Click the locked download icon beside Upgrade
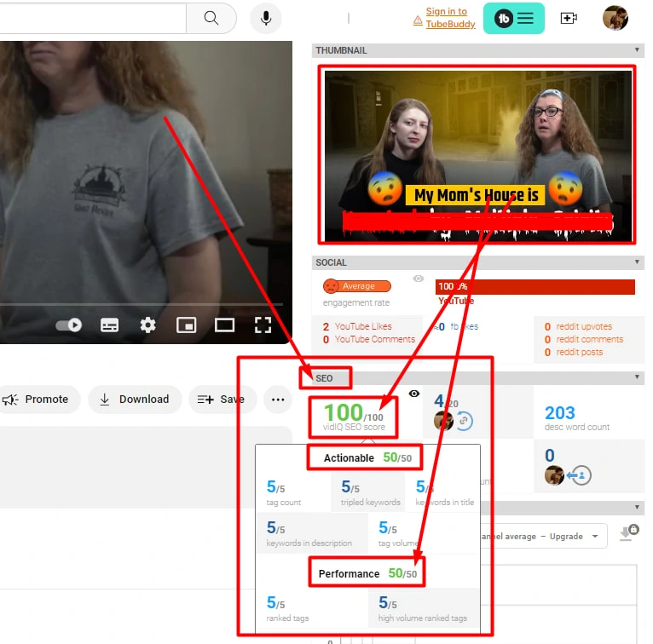 pos(629,532)
